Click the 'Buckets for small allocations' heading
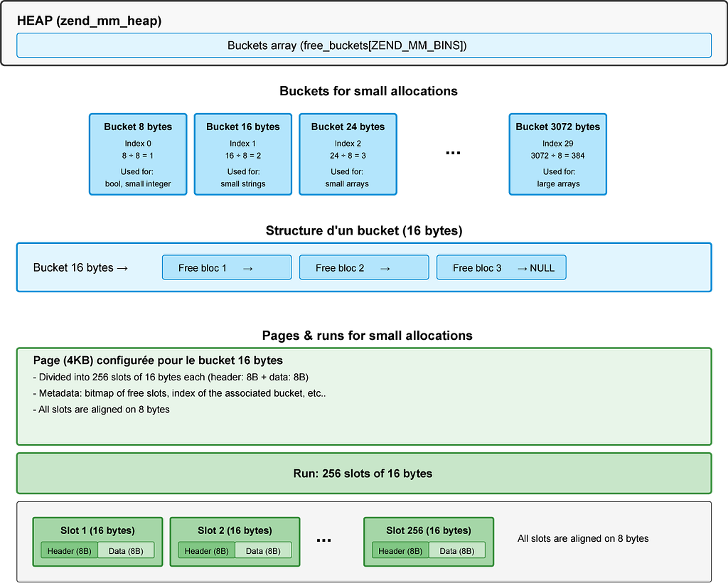Screen dimensions: 728x583 point(368,91)
